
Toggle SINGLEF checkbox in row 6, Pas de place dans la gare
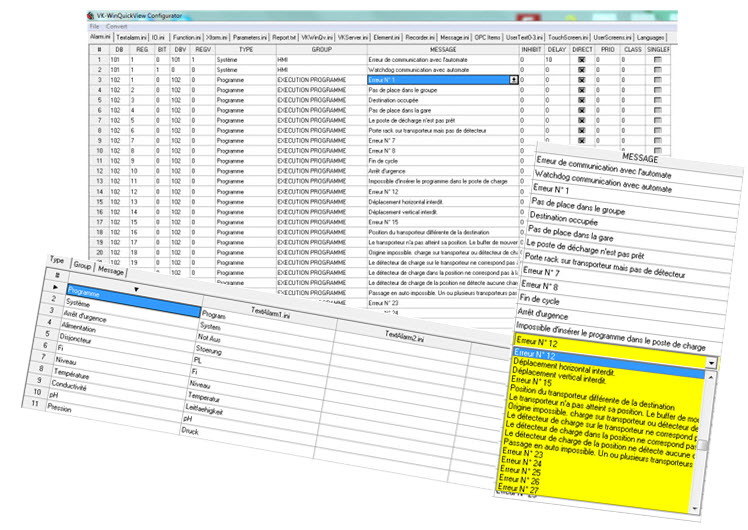pyautogui.click(x=658, y=110)
